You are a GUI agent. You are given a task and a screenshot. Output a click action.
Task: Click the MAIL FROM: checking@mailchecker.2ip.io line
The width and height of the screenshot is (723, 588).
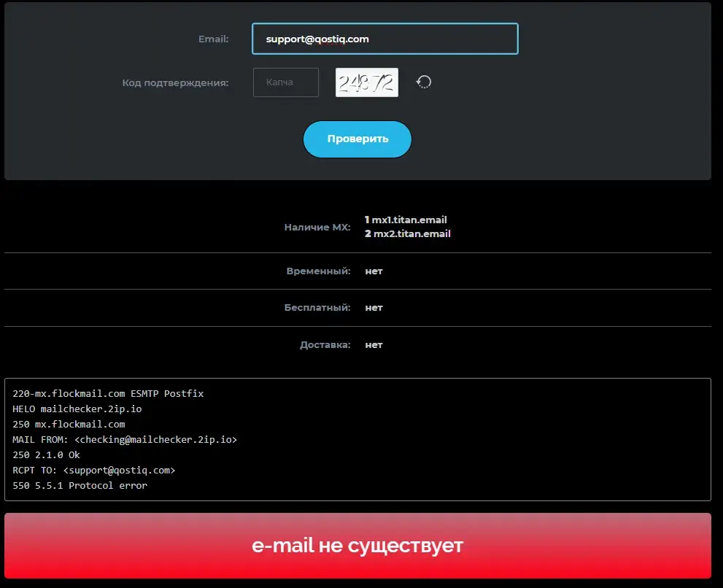coord(125,439)
